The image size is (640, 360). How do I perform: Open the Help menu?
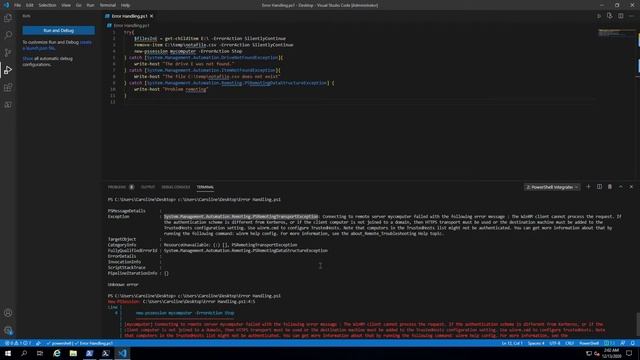(x=125, y=5)
